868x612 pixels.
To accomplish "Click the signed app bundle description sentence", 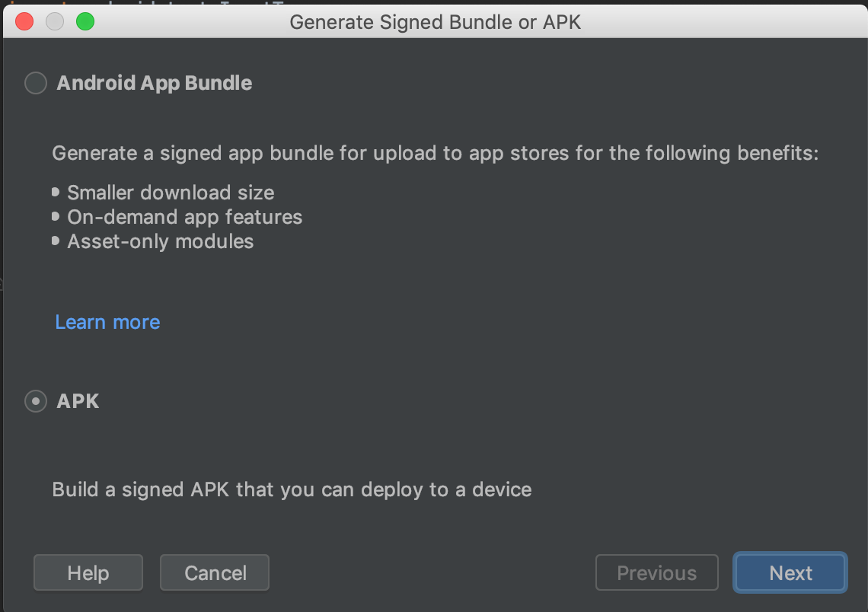I will [435, 154].
